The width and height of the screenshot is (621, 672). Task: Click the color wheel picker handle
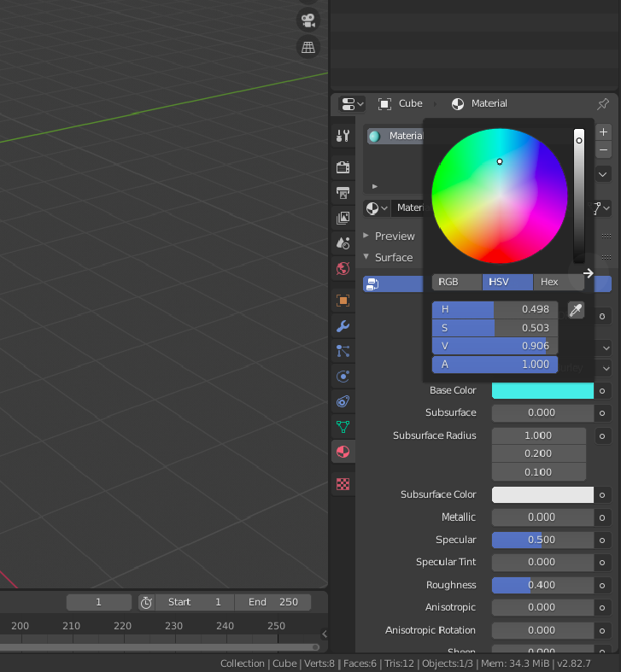click(x=500, y=161)
